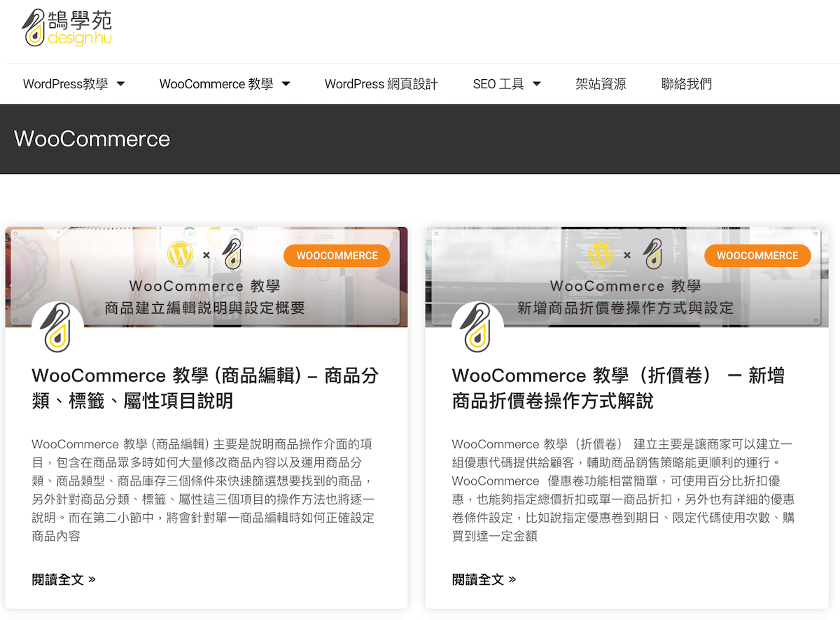
Task: Open the WordPress教學 menu
Action: [x=65, y=84]
